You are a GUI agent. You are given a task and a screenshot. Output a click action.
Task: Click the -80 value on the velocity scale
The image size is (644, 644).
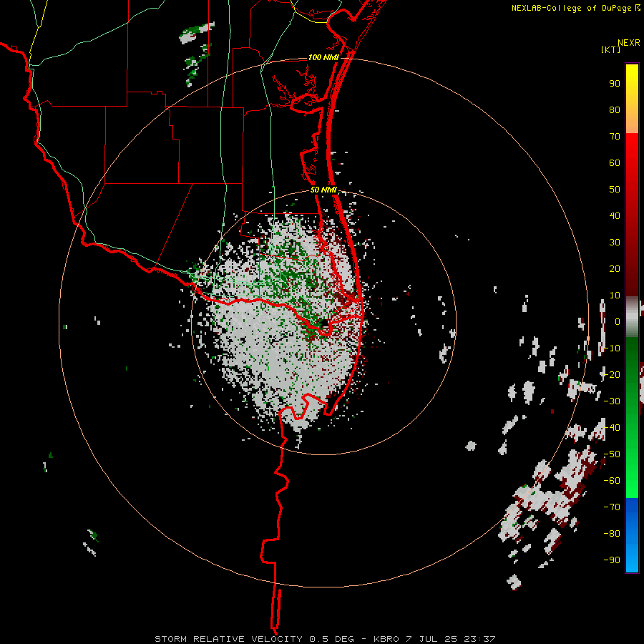point(612,534)
